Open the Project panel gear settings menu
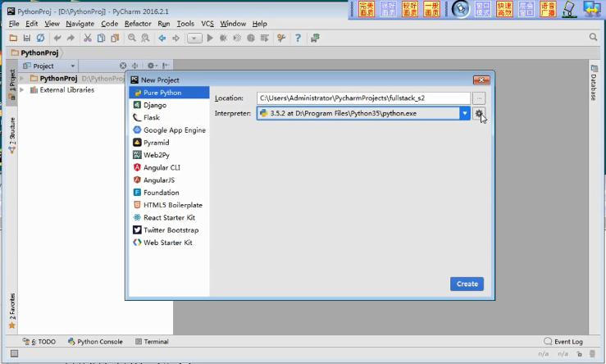This screenshot has width=606, height=364. (x=152, y=66)
